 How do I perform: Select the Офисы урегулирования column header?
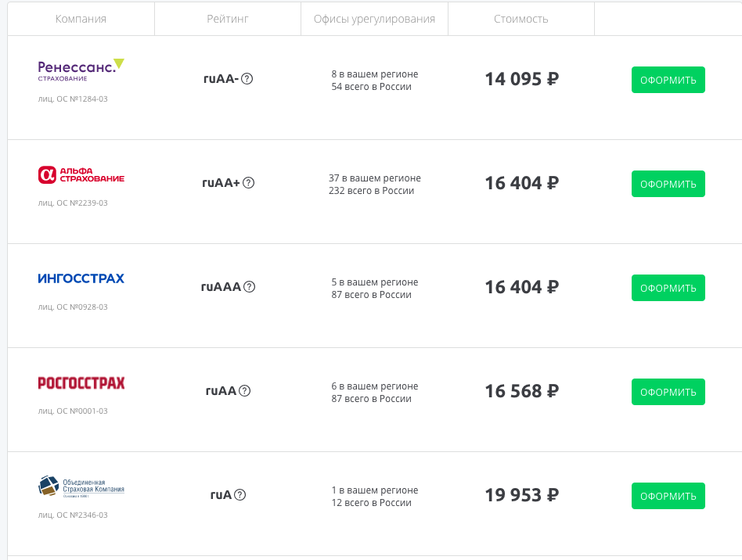pyautogui.click(x=374, y=19)
